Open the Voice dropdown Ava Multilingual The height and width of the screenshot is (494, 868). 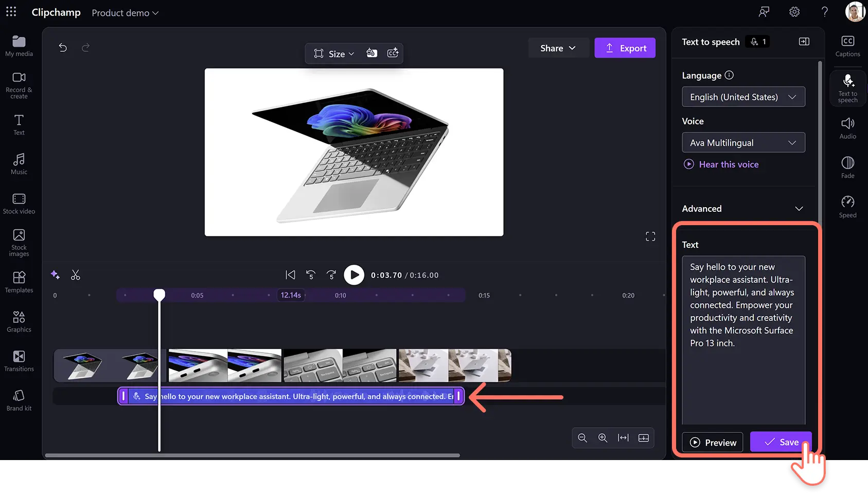click(743, 143)
